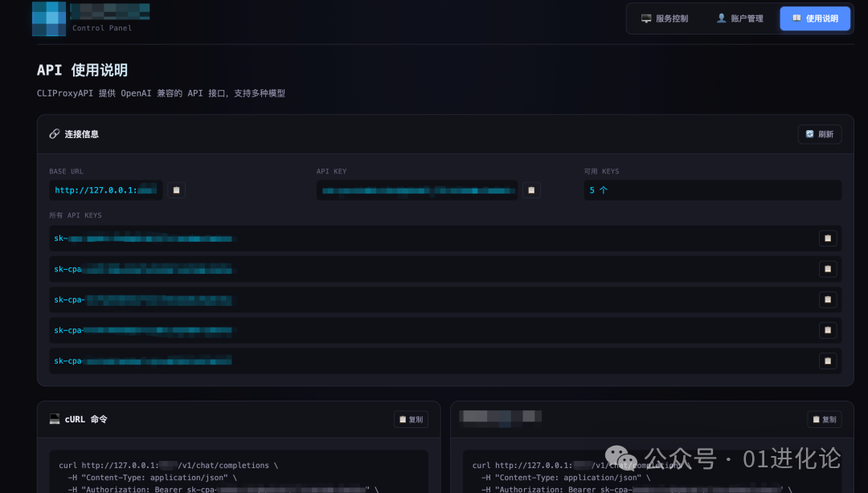Image resolution: width=868 pixels, height=493 pixels.
Task: Click 复制 in the right-hand code card
Action: [825, 419]
